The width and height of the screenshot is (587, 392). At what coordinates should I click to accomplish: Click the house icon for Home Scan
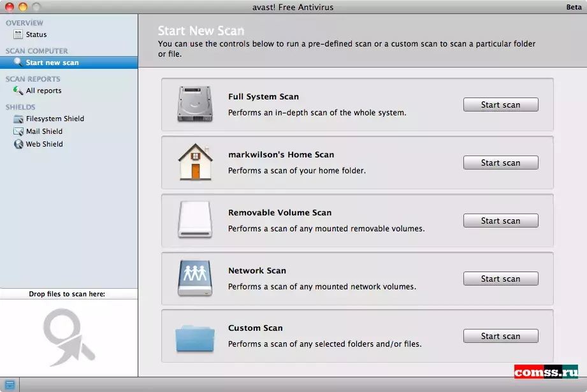(195, 162)
